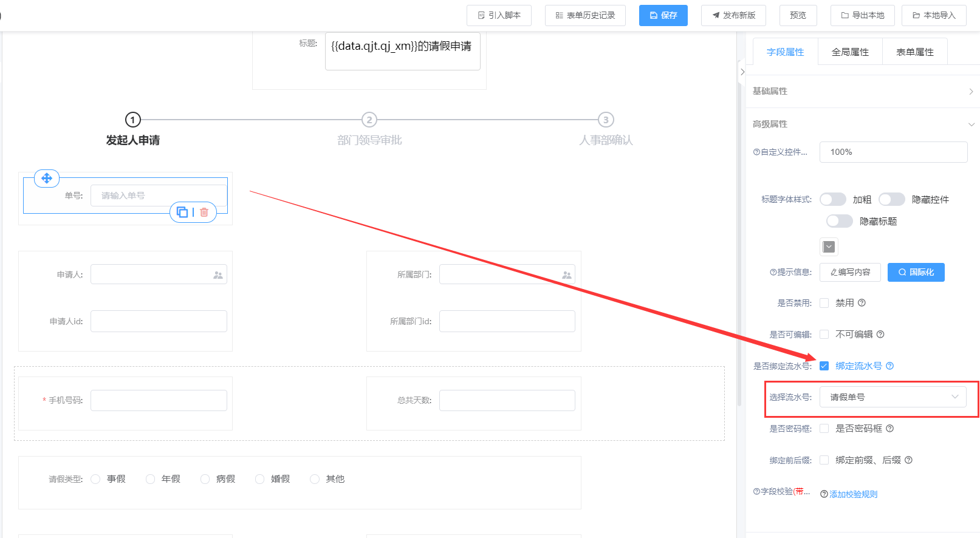Click the help icon next to 是否密码框
Viewport: 980px width, 538px height.
[x=890, y=429]
